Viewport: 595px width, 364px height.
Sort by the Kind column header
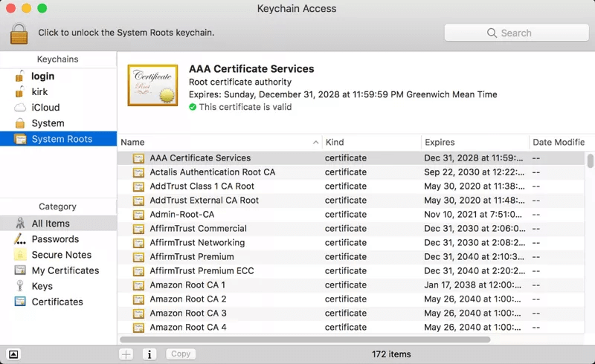tap(335, 142)
